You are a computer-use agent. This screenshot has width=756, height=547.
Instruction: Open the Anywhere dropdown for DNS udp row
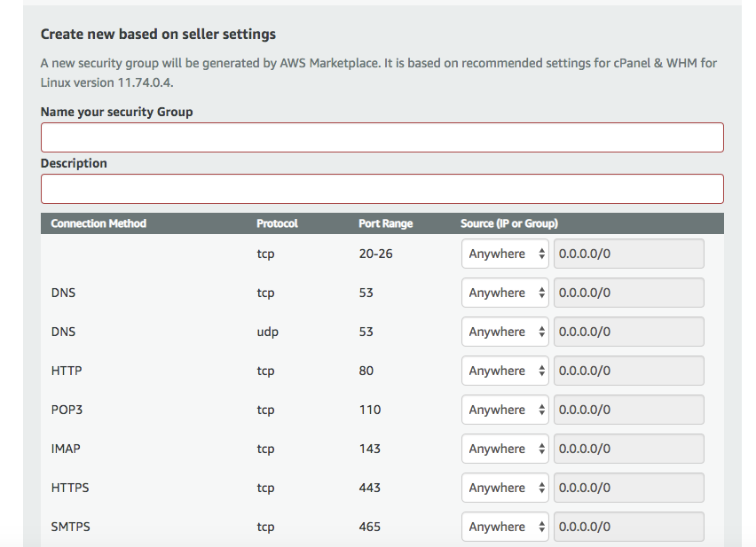[504, 331]
